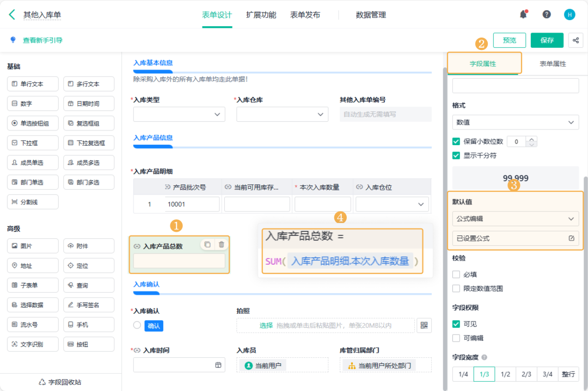This screenshot has height=391, width=588.
Task: Enable 可编辑 permission checkbox
Action: [x=456, y=338]
